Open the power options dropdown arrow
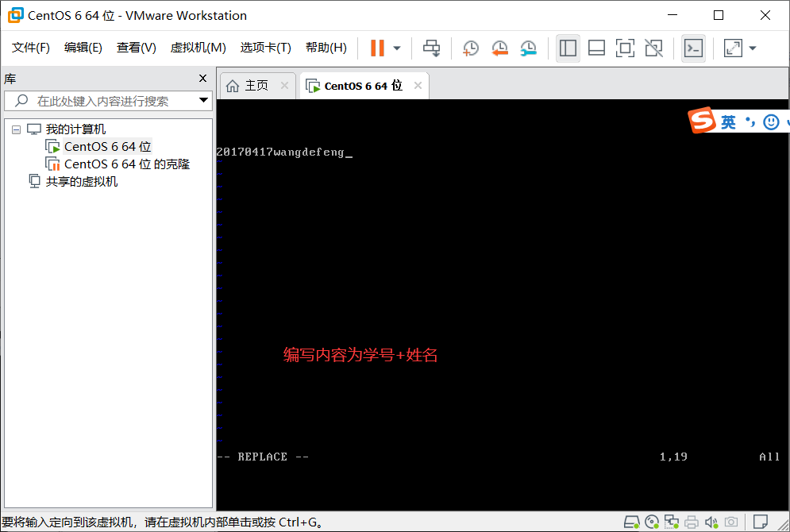Screen dimensions: 790x532 pos(397,48)
